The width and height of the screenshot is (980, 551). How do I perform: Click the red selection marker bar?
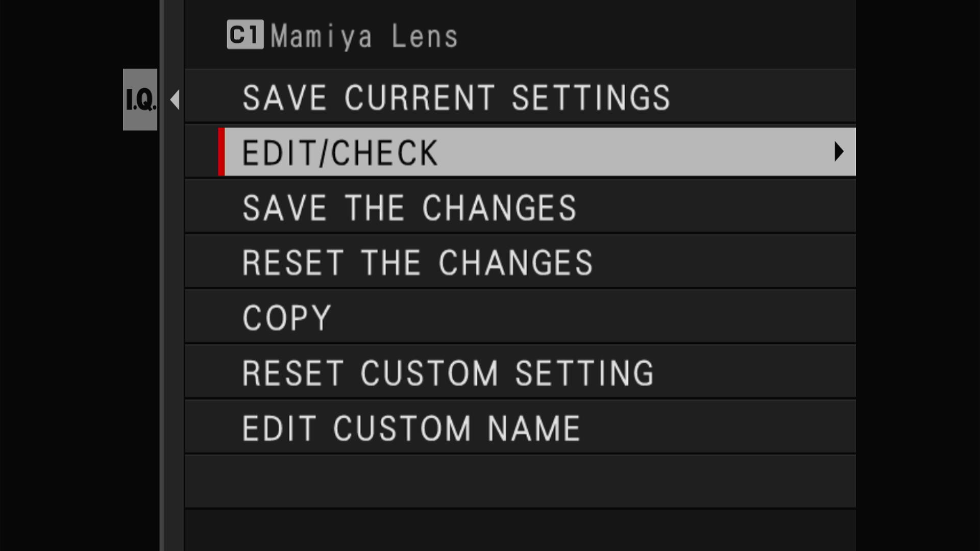(221, 152)
